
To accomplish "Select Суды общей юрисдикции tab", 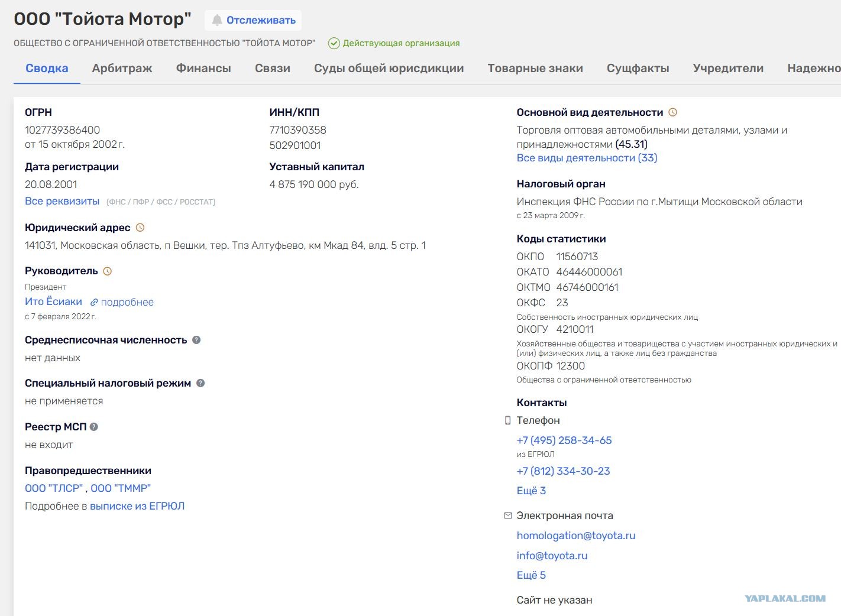I will click(x=389, y=69).
